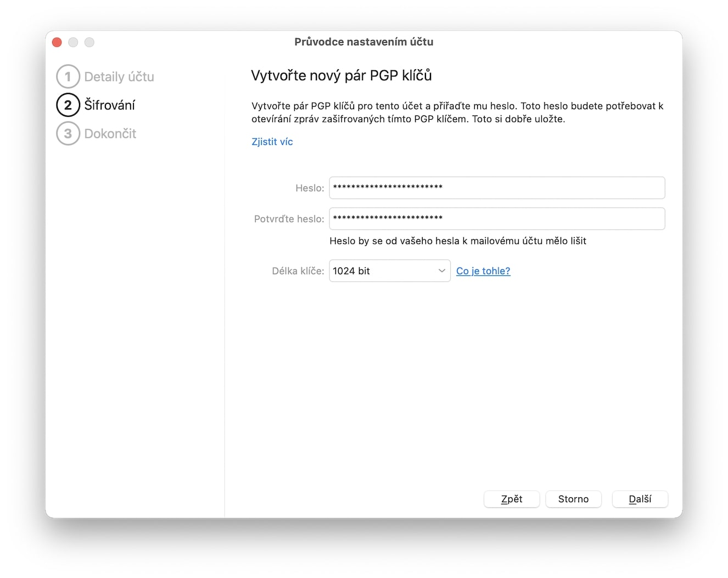Open the Co je tohle? link
This screenshot has width=728, height=578.
point(483,271)
